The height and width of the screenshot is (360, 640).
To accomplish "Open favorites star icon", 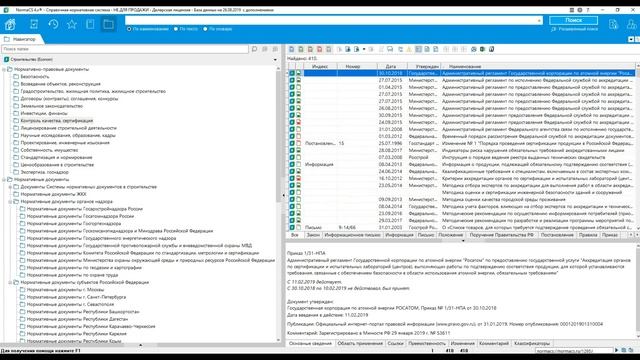I will point(72,24).
